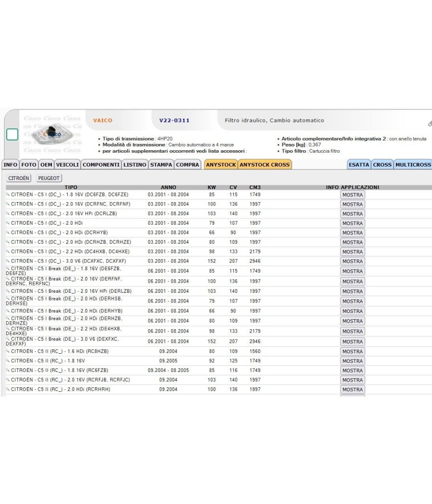
Task: Open the VAICO filter product thumbnail
Action: tap(52, 135)
